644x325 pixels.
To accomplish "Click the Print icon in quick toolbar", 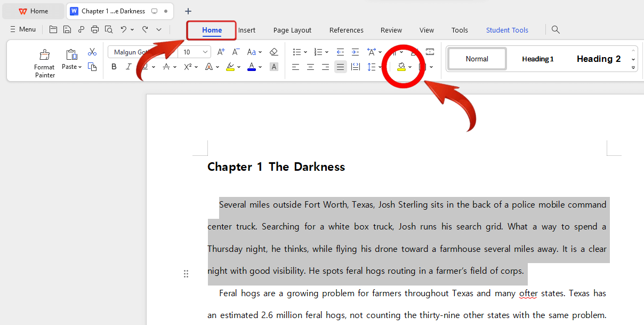I will (x=95, y=29).
